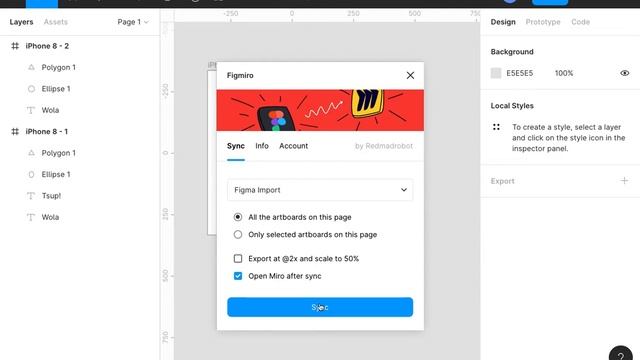Viewport: 640px width, 360px height.
Task: Click the Local Styles heading
Action: (512, 106)
